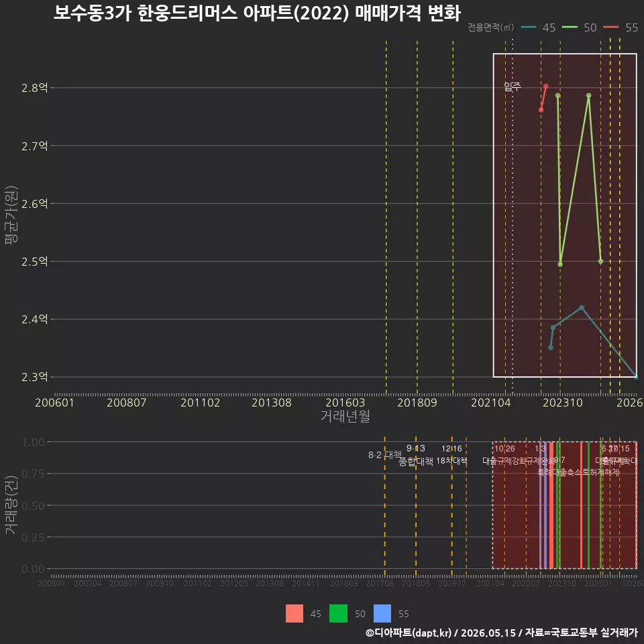Click the 201912 label on volume chart axis
Image resolution: width=644 pixels, height=644 pixels.
coord(451,583)
